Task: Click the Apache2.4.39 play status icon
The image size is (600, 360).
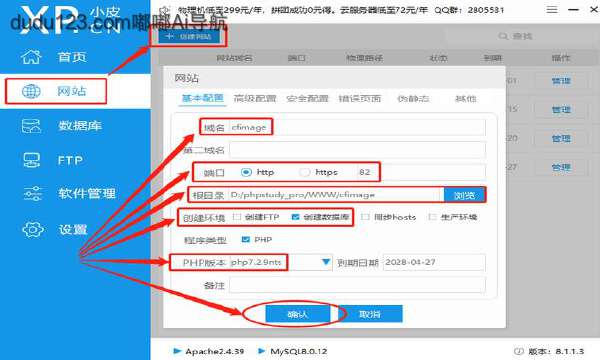Action: tap(177, 351)
